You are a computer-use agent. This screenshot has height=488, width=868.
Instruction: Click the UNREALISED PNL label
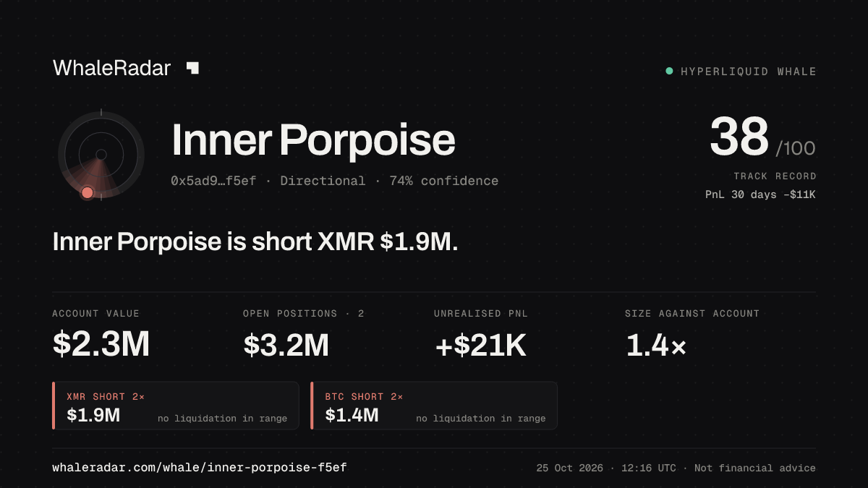[481, 314]
